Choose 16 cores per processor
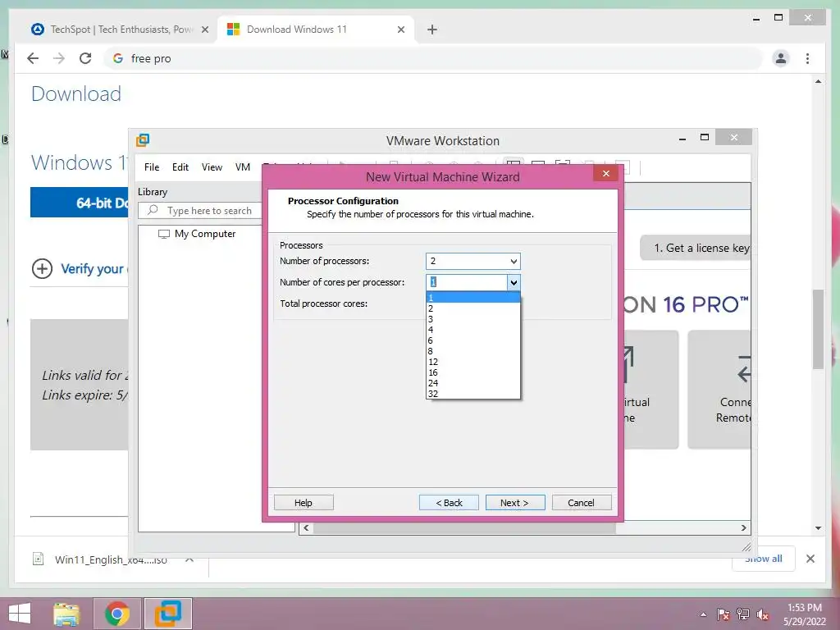This screenshot has width=840, height=630. (x=473, y=372)
